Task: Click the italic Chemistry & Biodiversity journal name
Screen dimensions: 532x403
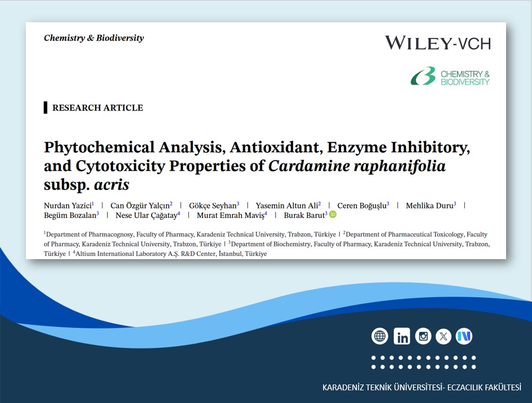Action: point(94,38)
